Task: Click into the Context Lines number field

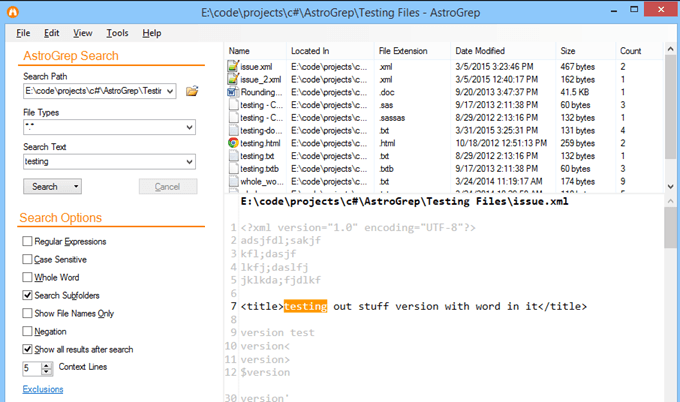Action: [32, 369]
